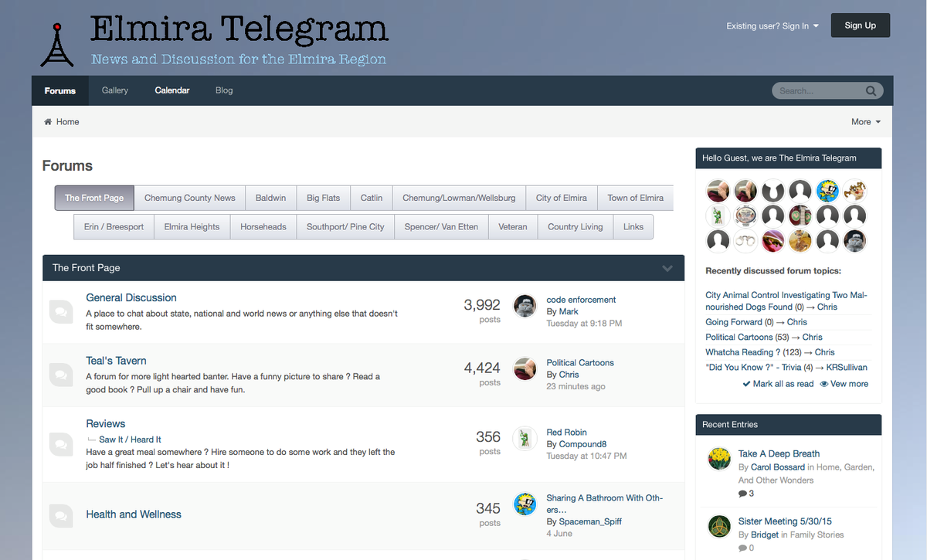The image size is (927, 560).
Task: Select the Baldwin forum tab
Action: 271,198
